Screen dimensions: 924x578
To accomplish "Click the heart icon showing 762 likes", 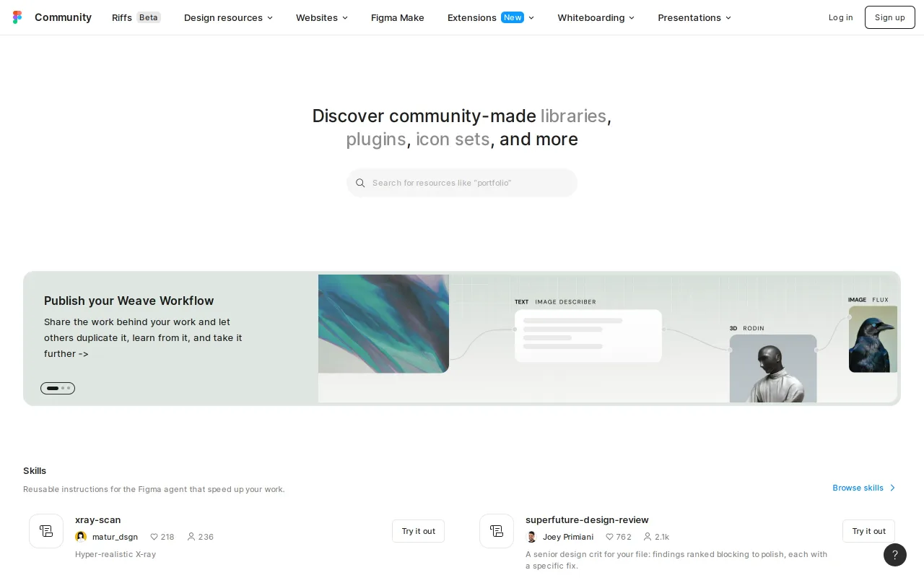I will point(609,537).
